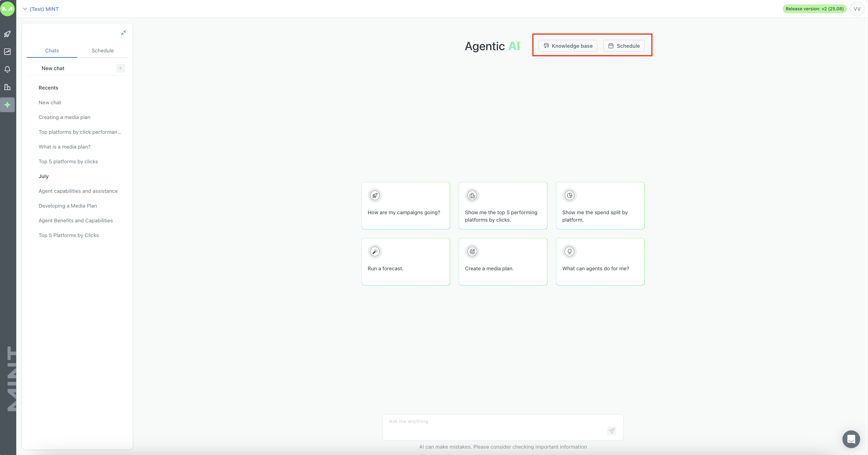The image size is (868, 455).
Task: Click in the Ask me anything field
Action: [495, 427]
